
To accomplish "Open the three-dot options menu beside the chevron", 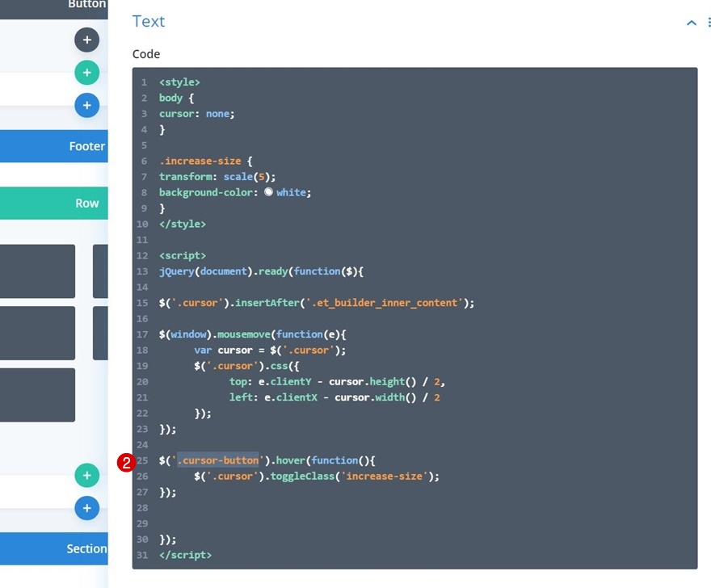I will 709,23.
